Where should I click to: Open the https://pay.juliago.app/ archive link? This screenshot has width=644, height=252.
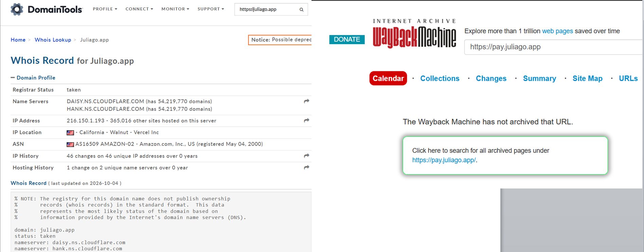pos(444,160)
